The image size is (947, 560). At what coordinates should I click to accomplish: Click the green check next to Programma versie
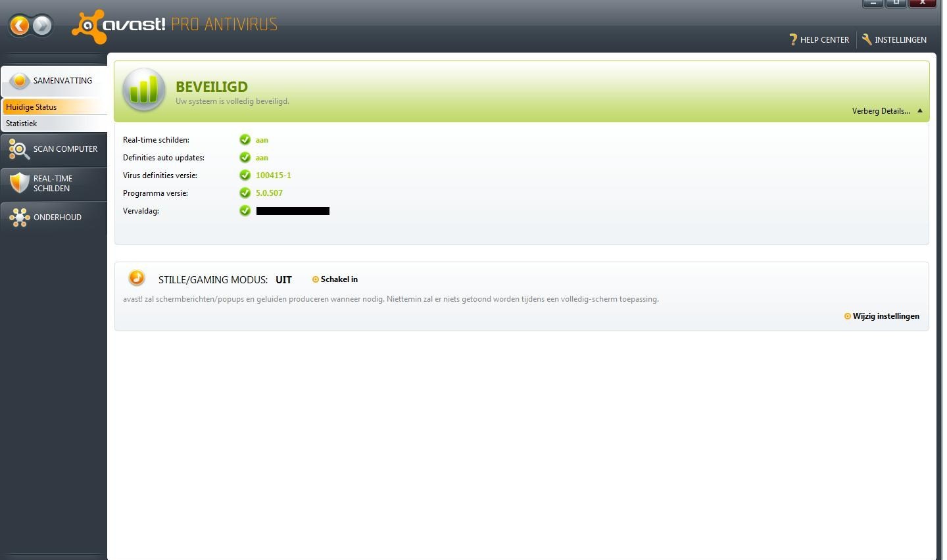[x=245, y=193]
